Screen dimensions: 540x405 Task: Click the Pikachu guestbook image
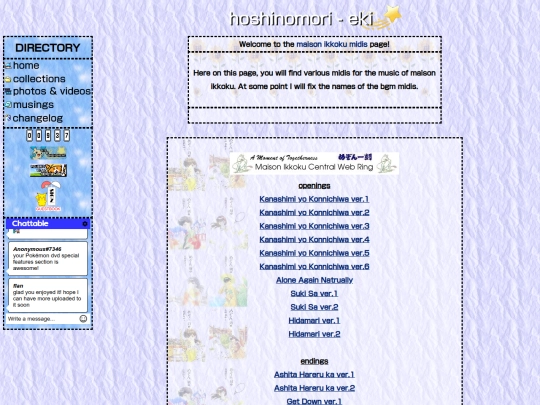click(48, 196)
